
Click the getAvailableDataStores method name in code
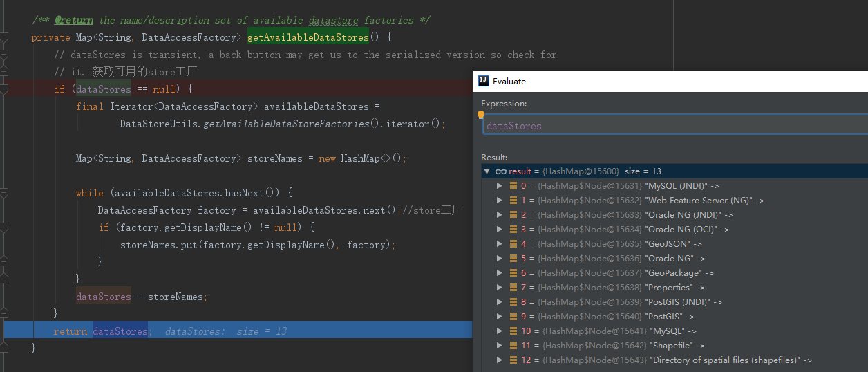[x=308, y=37]
